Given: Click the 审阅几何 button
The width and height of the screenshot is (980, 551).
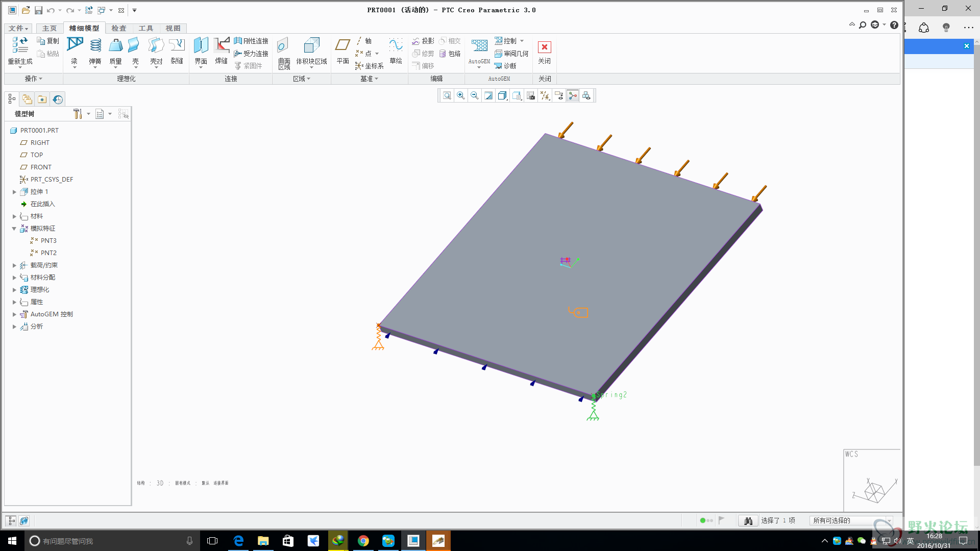Looking at the screenshot, I should 511,54.
